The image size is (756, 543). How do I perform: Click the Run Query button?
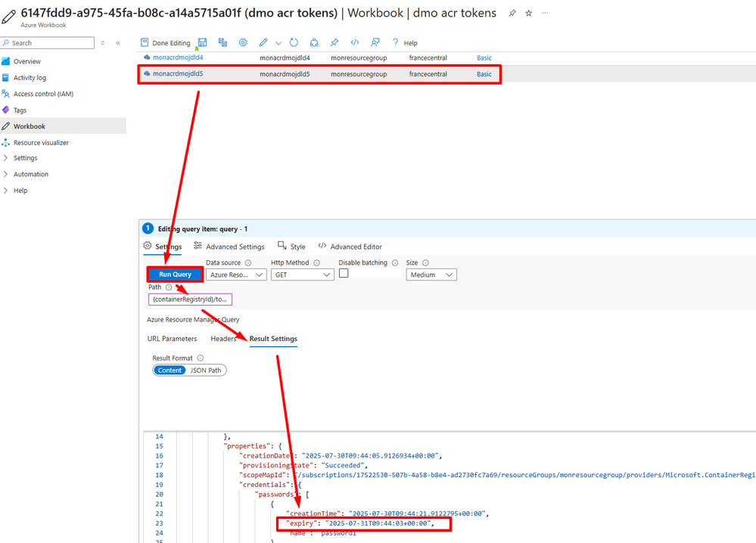(175, 275)
